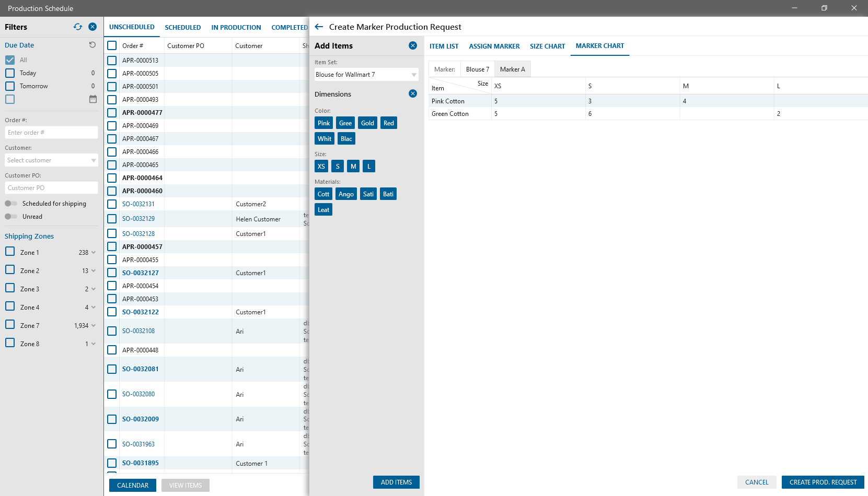The width and height of the screenshot is (868, 496).
Task: Open the Item List tab
Action: pos(444,46)
